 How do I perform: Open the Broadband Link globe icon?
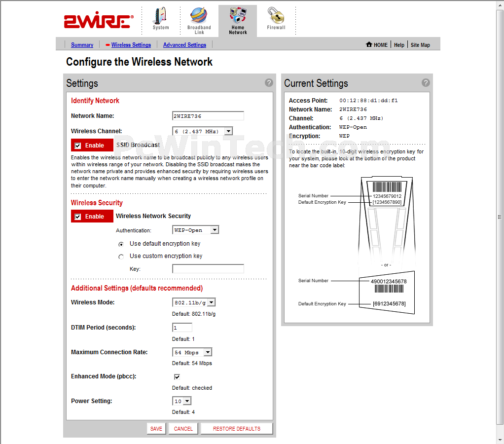click(x=199, y=15)
